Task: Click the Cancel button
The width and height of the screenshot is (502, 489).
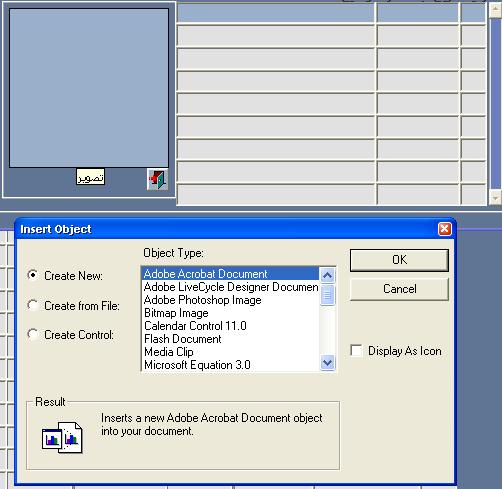Action: point(399,289)
